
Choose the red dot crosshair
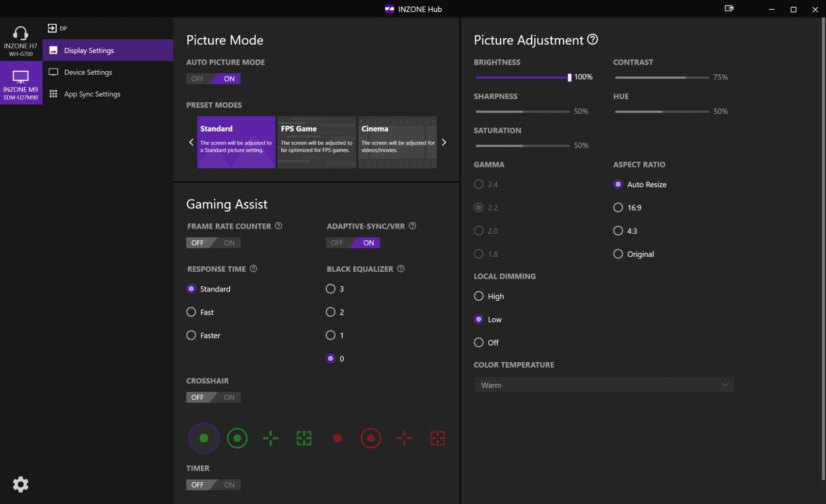tap(338, 438)
